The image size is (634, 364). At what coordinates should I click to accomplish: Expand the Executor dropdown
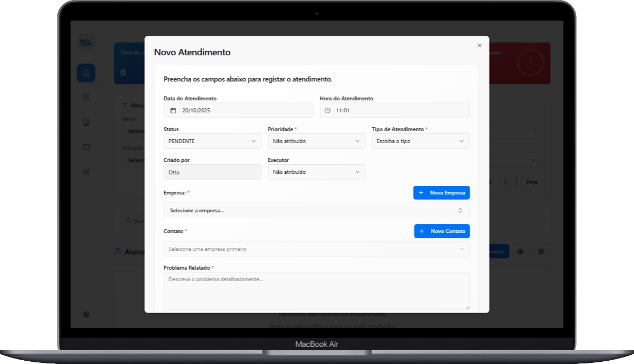pos(316,172)
